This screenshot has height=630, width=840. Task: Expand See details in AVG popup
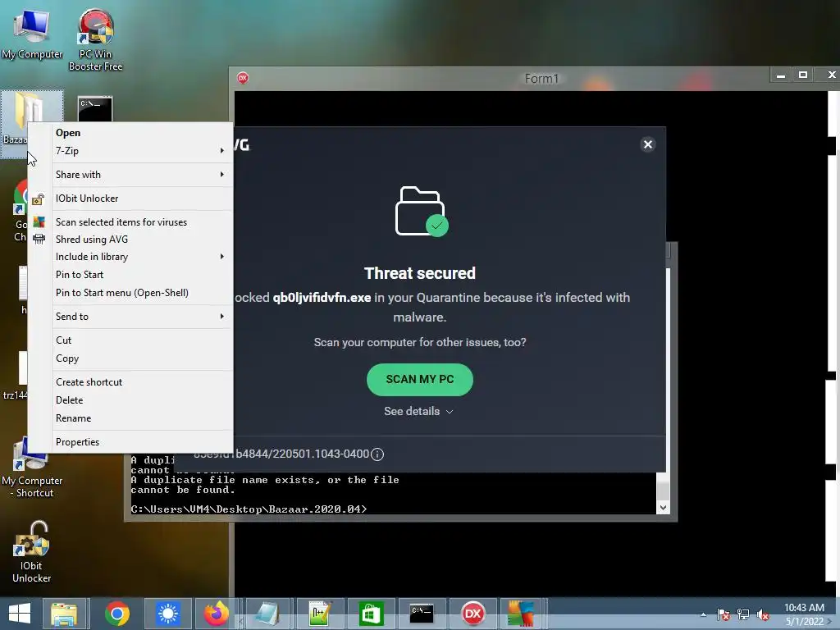(x=419, y=412)
